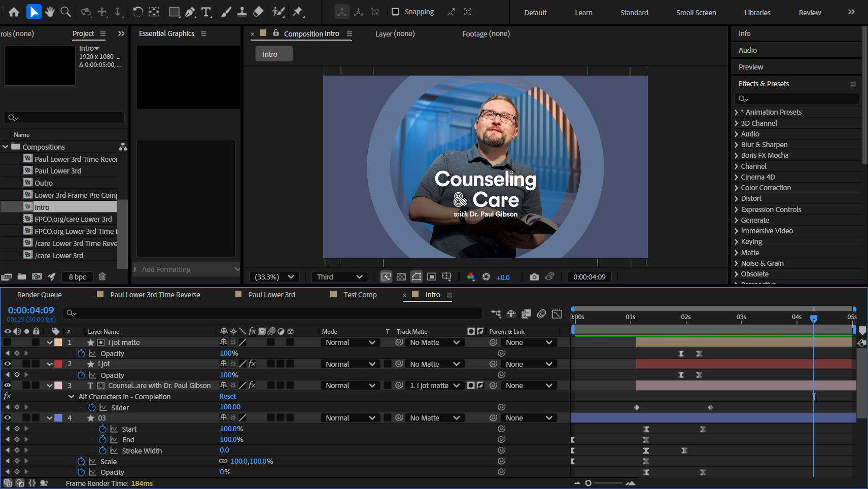Screen dimensions: 868x489
Task: Select the Eraser tool
Action: (258, 12)
